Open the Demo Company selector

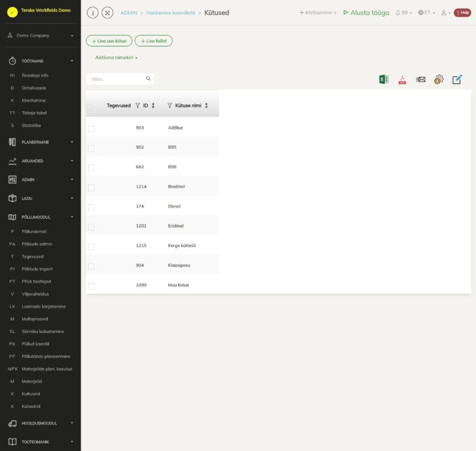click(40, 35)
